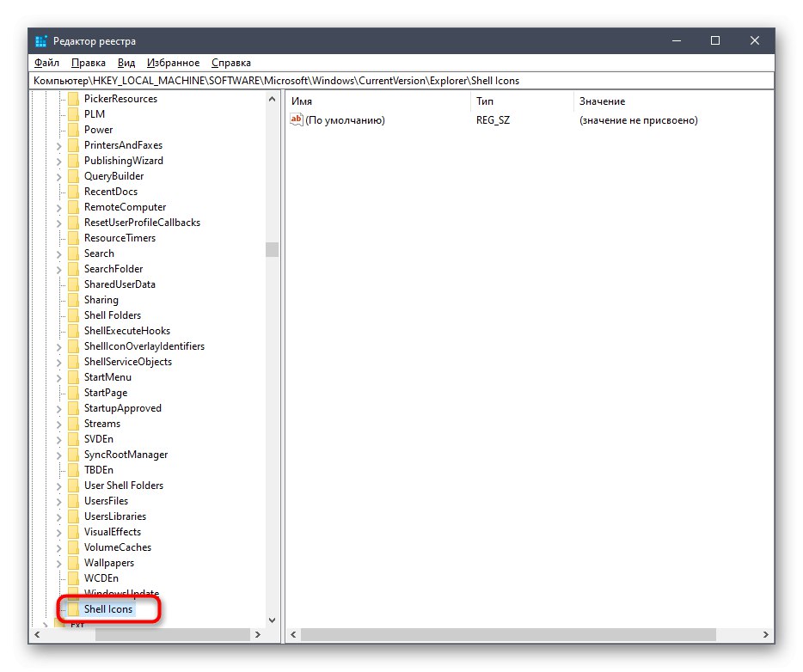Expand the User Shell Folders key
The image size is (803, 672).
(58, 486)
